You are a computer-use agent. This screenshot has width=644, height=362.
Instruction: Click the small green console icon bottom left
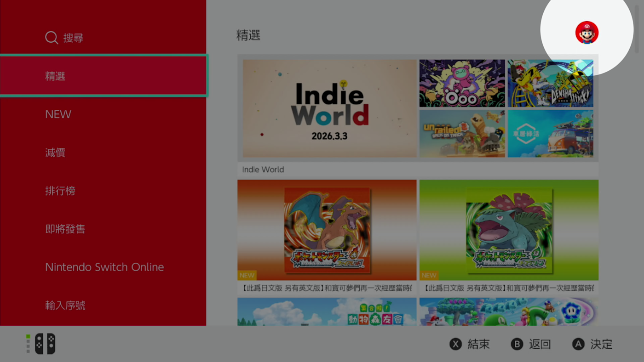pos(29,343)
